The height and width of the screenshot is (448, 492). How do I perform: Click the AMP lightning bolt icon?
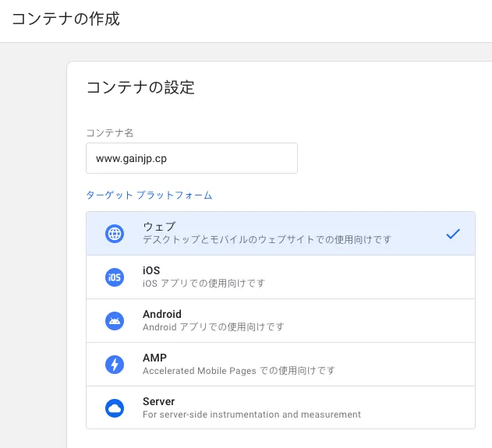115,365
